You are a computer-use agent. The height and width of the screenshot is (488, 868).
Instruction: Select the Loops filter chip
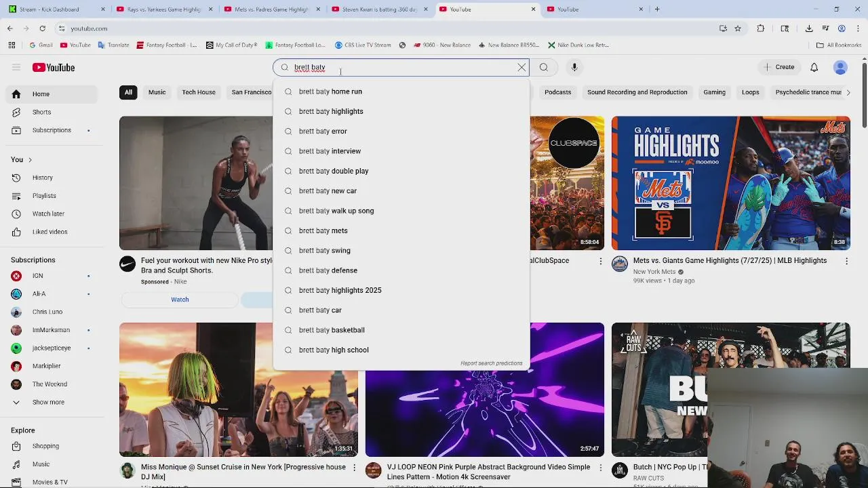[750, 92]
